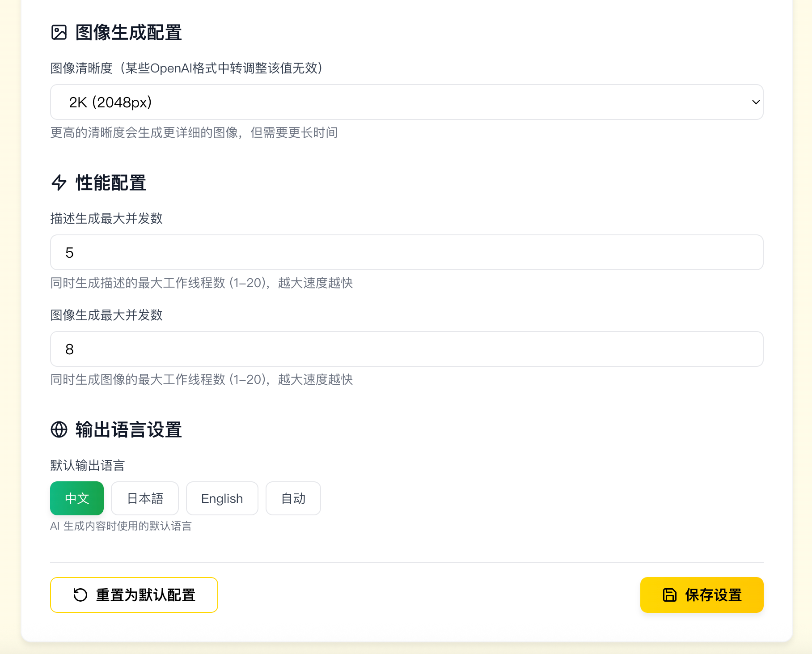Choose 日本語 output language option

pos(145,498)
